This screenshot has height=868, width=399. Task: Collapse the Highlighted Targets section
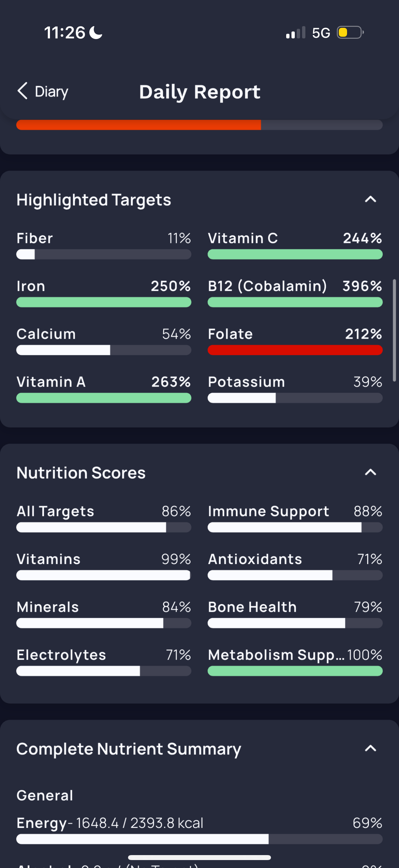click(x=370, y=200)
